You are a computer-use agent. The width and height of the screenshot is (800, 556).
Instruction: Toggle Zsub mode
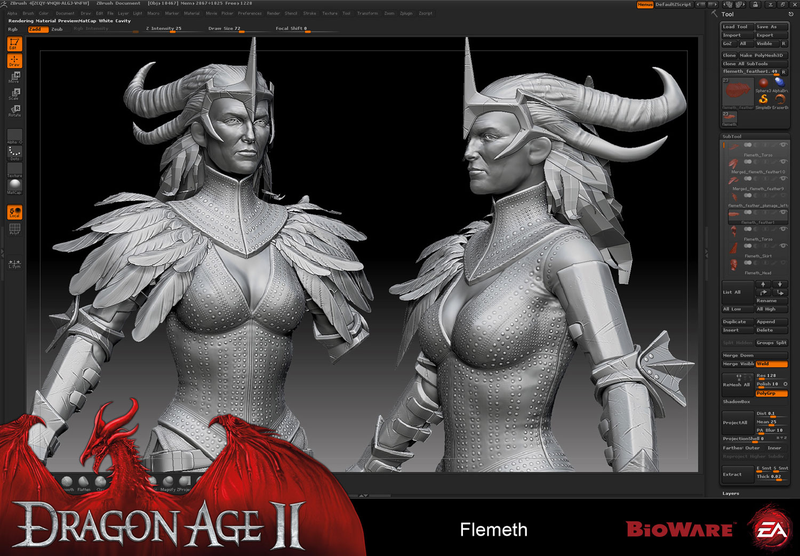[x=57, y=30]
